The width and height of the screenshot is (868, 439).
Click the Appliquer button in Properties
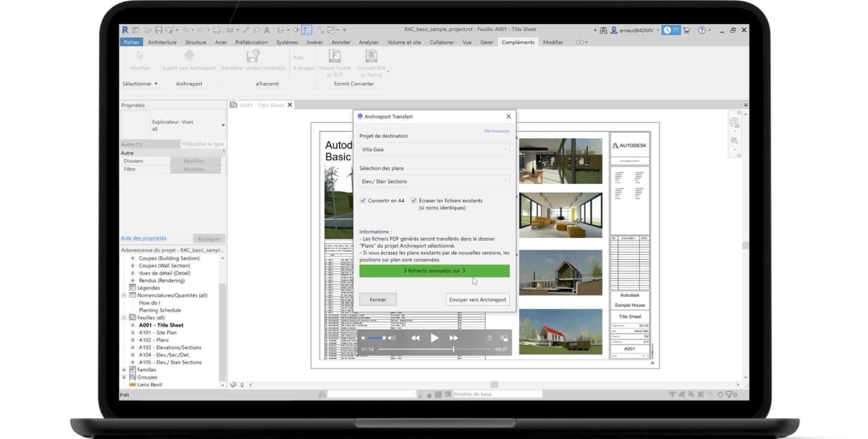coord(209,239)
